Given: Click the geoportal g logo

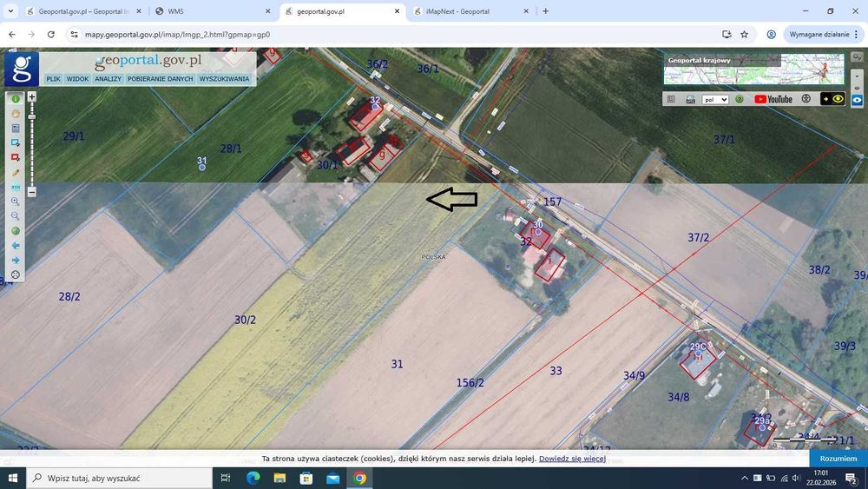Looking at the screenshot, I should (x=22, y=69).
